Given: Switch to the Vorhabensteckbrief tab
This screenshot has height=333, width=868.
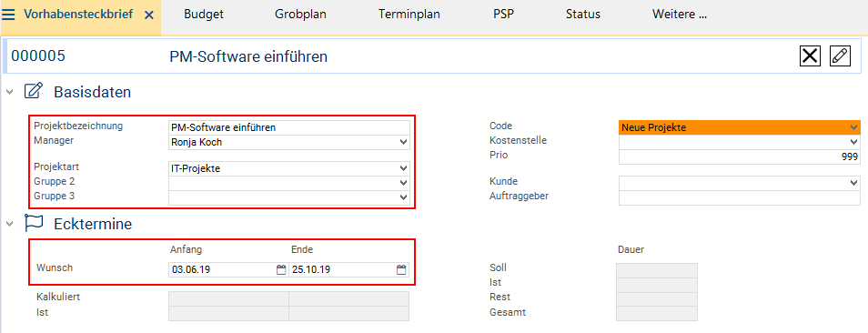Looking at the screenshot, I should coord(78,15).
